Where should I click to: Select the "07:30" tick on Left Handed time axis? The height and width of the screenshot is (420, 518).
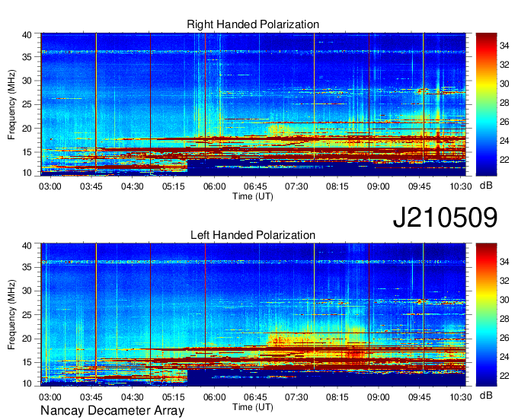pos(296,397)
